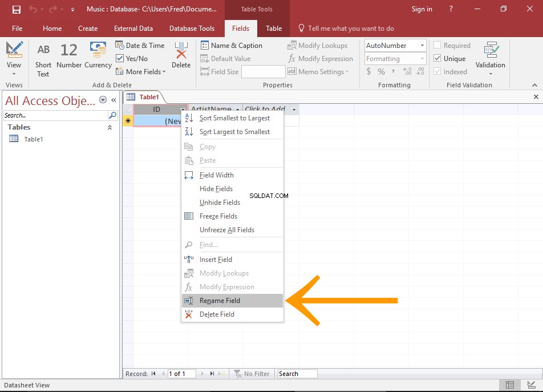This screenshot has height=392, width=543.
Task: Click the Delete field ribbon button
Action: coord(181,55)
